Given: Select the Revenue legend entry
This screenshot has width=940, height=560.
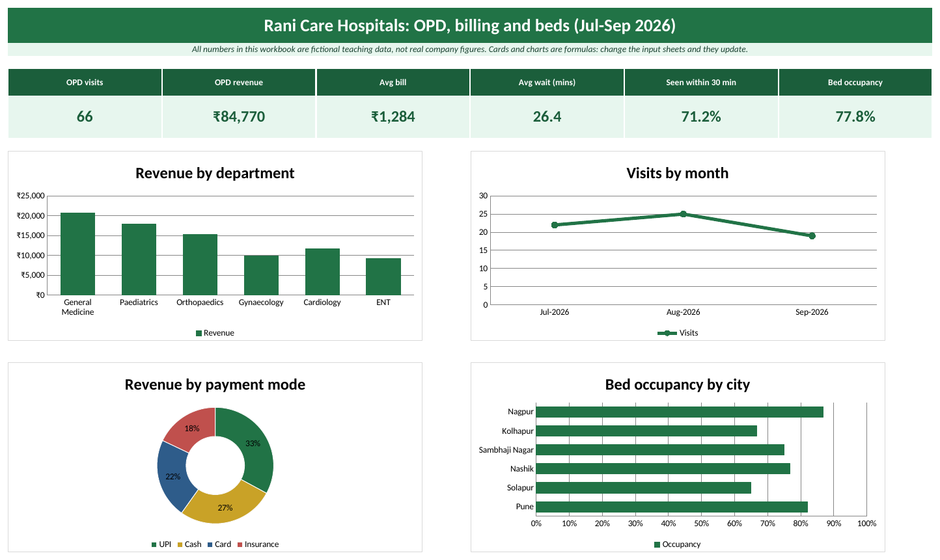Looking at the screenshot, I should tap(215, 333).
